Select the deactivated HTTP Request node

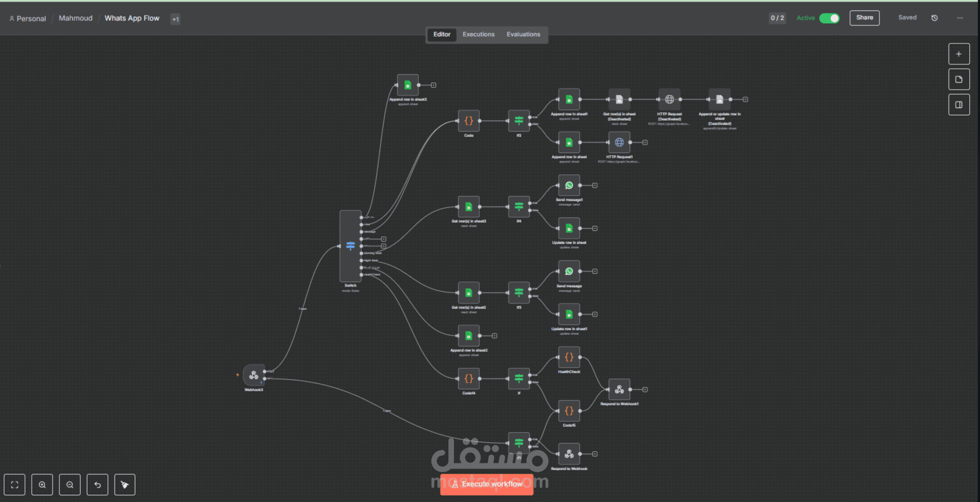point(670,99)
